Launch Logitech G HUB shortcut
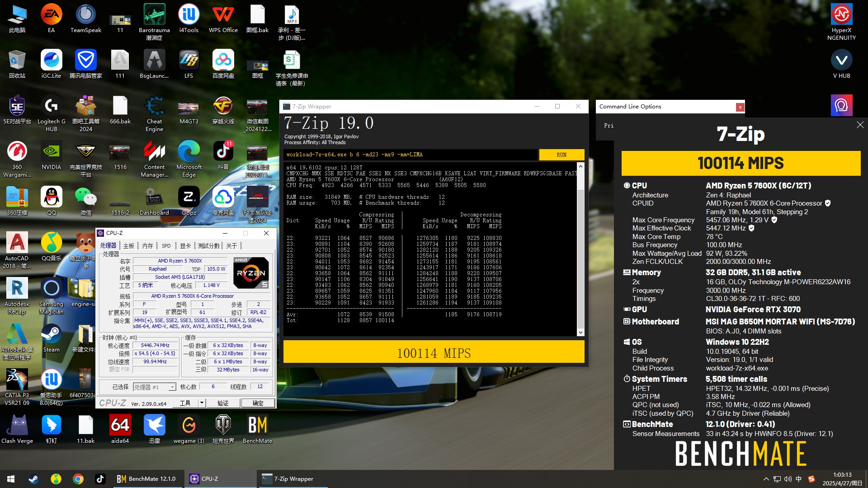The image size is (868, 488). click(x=51, y=113)
